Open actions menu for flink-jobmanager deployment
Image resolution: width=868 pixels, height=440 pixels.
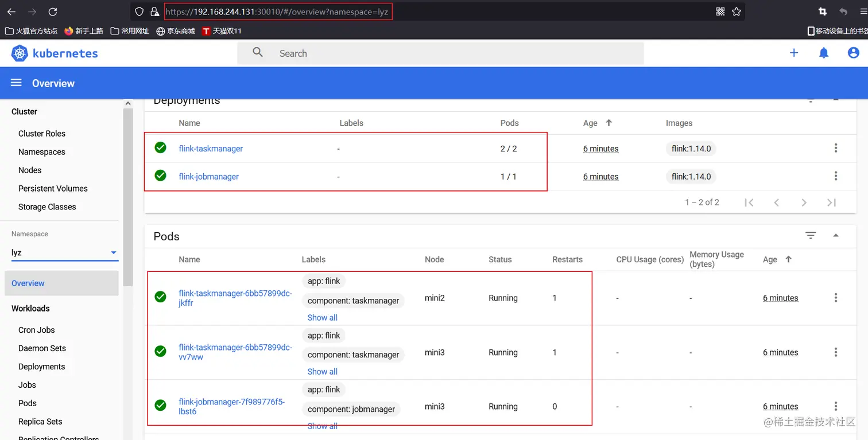tap(836, 176)
